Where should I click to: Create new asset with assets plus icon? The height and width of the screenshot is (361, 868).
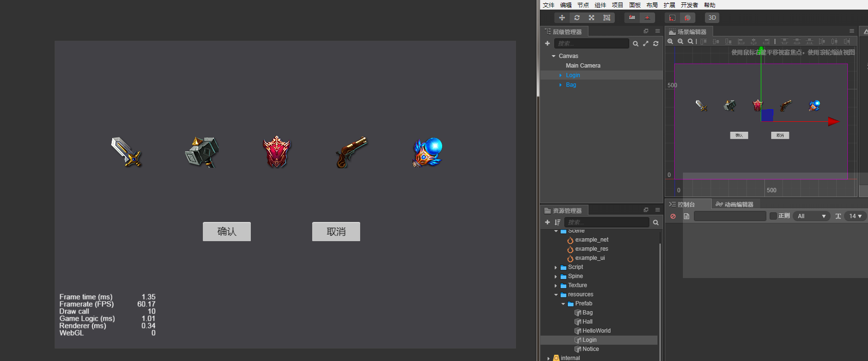[x=547, y=222]
